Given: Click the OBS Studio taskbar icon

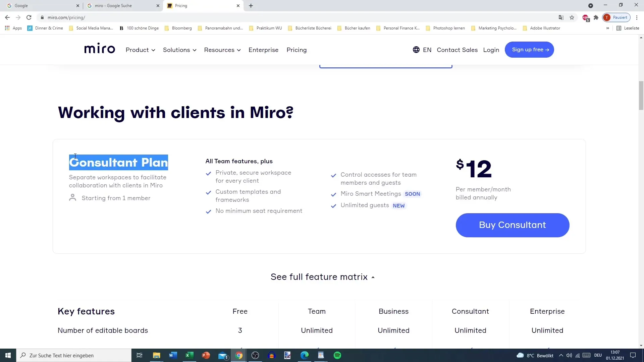Looking at the screenshot, I should point(255,355).
